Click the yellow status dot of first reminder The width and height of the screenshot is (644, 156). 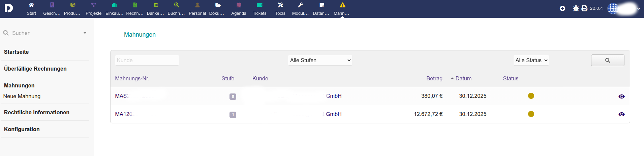pyautogui.click(x=531, y=96)
